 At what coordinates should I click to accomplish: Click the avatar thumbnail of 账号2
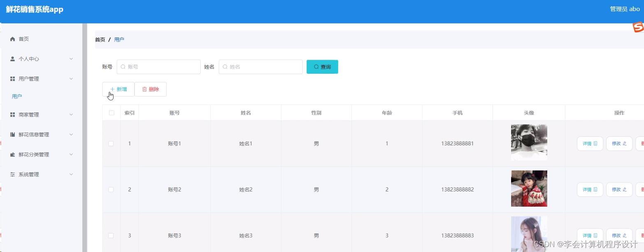pyautogui.click(x=529, y=189)
